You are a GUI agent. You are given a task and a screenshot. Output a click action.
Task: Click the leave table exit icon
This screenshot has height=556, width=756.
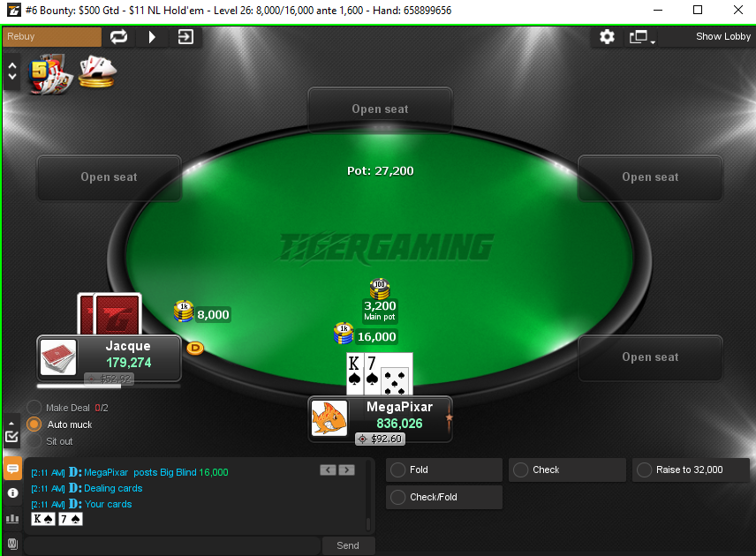[185, 36]
